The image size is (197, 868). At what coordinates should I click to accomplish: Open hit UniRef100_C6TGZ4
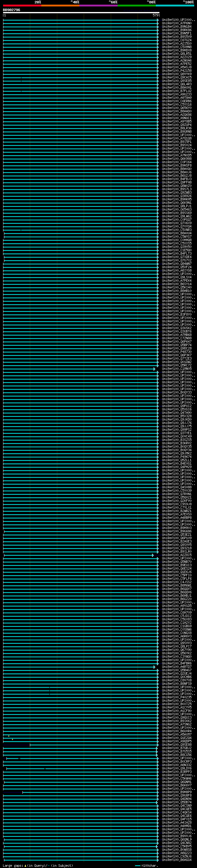point(177,40)
